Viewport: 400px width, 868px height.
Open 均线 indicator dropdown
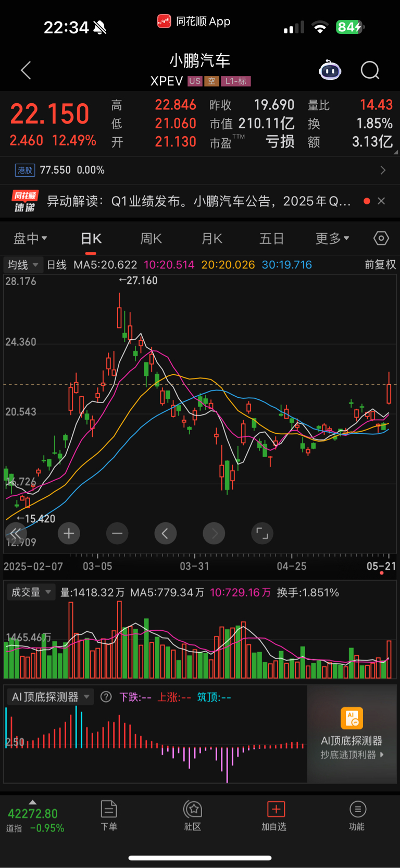(23, 265)
